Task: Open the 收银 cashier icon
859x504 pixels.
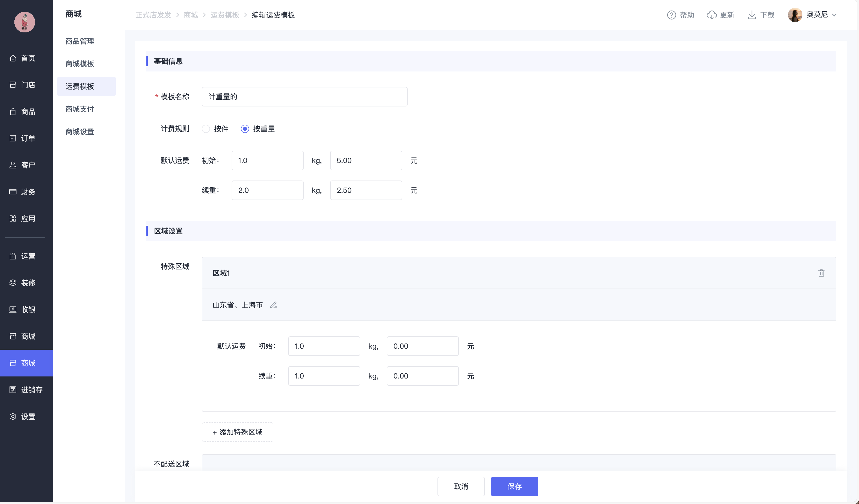Action: [x=13, y=310]
